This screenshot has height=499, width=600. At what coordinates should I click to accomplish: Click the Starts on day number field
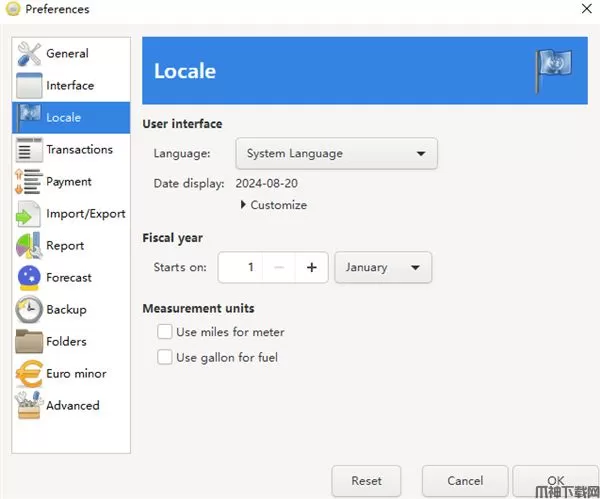pos(240,267)
